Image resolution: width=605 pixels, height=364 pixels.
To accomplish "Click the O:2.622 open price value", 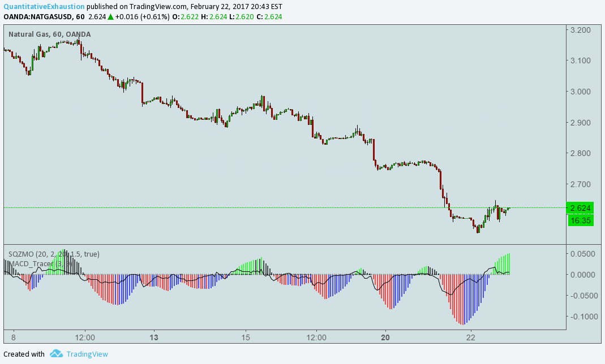I will (186, 16).
